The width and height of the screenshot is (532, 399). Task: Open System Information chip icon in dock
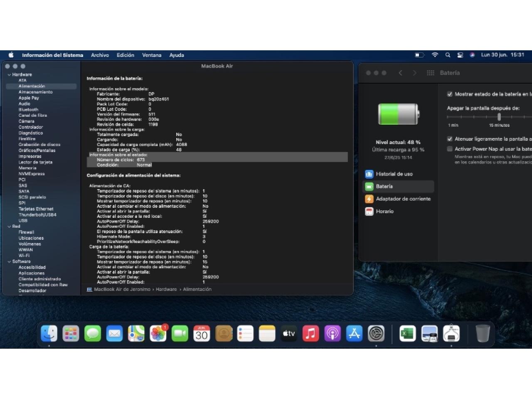pyautogui.click(x=451, y=333)
